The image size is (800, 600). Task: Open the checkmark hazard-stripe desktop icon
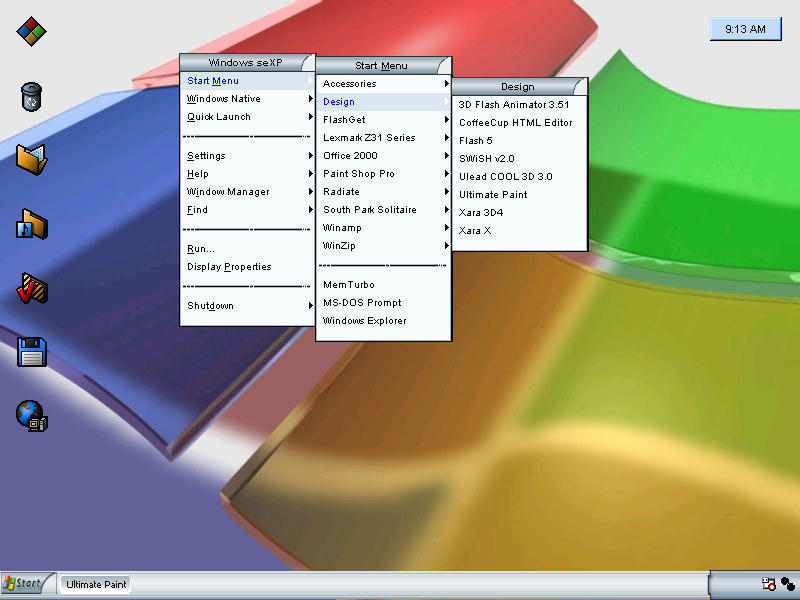pos(32,288)
